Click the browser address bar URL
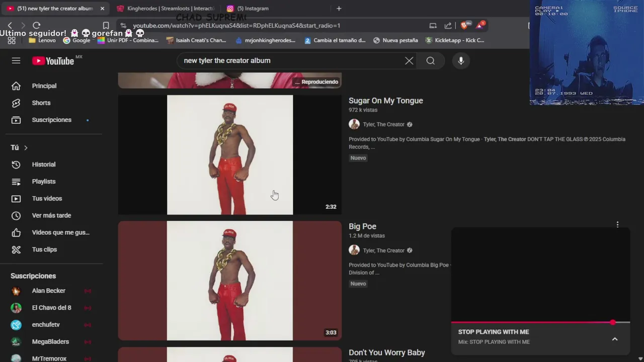The image size is (644, 362). pyautogui.click(x=236, y=26)
